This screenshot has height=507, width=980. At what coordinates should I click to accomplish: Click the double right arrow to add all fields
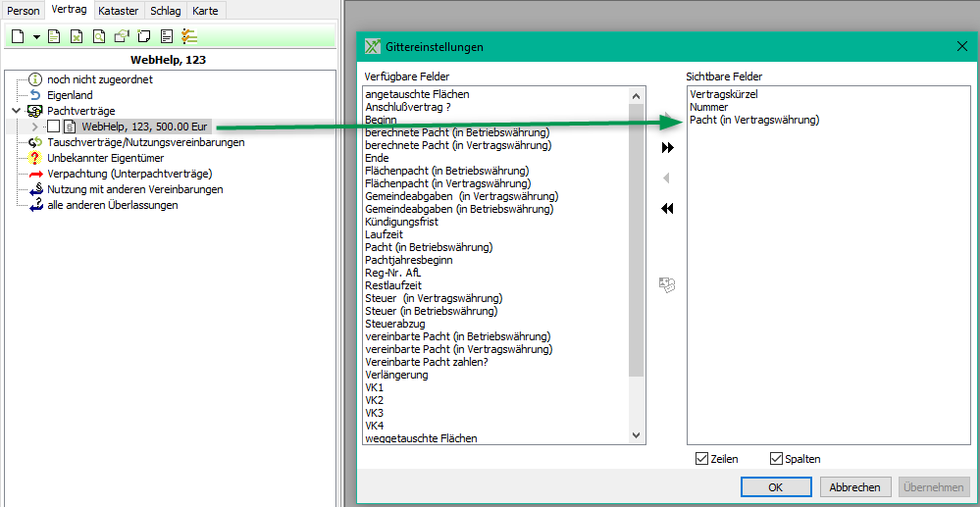pyautogui.click(x=668, y=148)
